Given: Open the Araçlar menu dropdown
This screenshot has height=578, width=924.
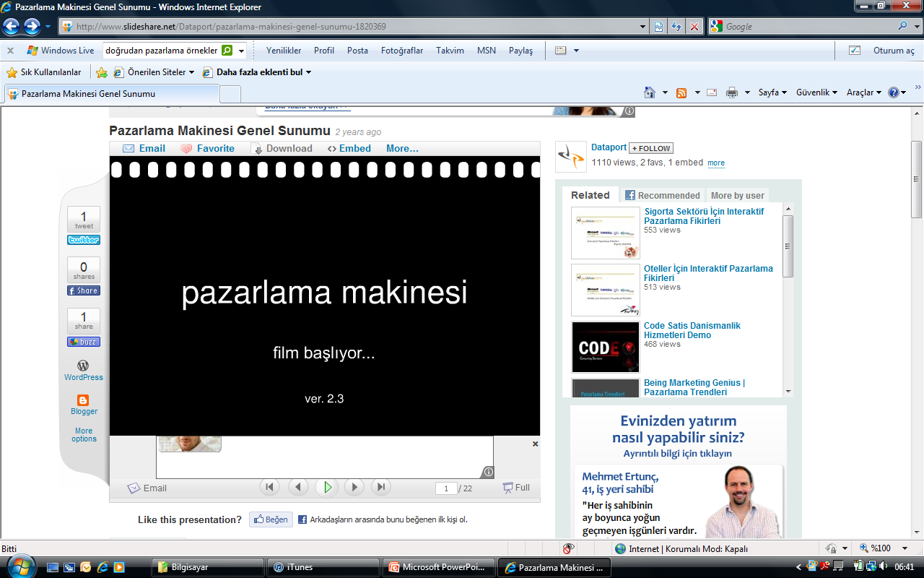Looking at the screenshot, I should coord(864,92).
